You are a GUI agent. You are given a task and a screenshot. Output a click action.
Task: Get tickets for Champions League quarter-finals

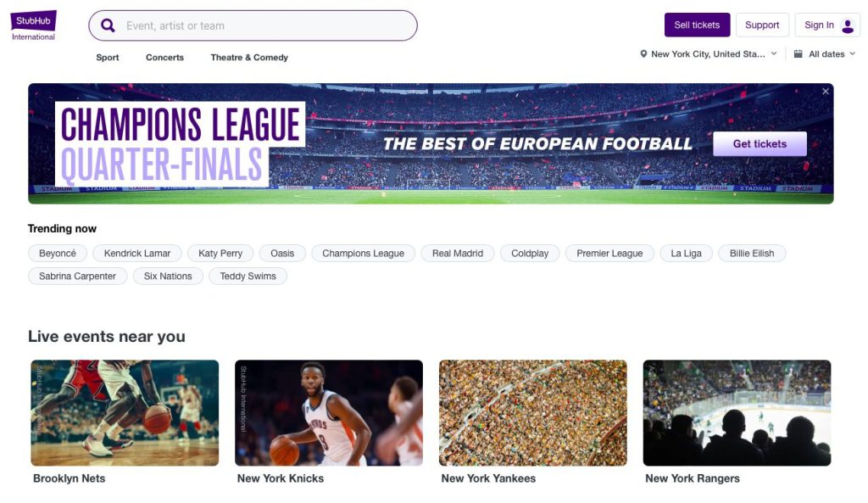pyautogui.click(x=759, y=144)
